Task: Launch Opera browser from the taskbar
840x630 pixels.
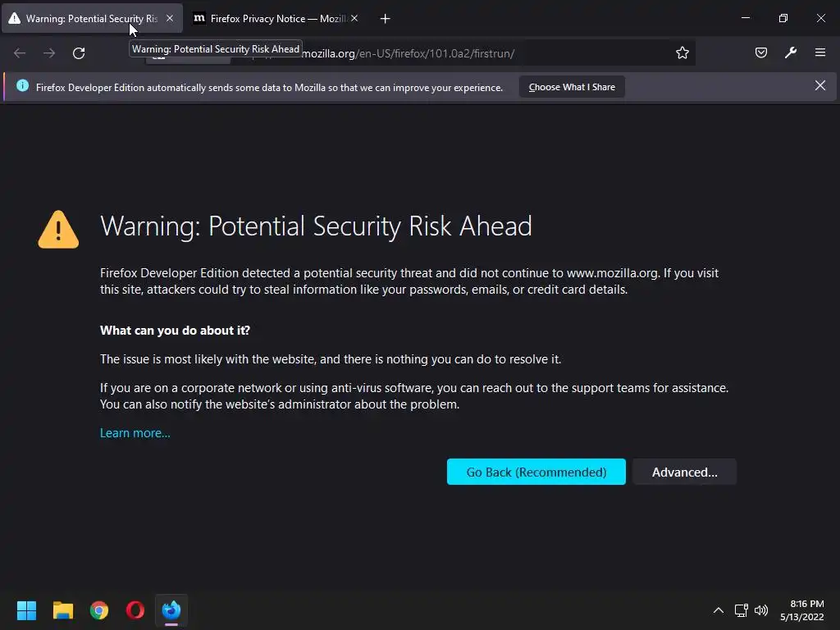Action: point(135,610)
